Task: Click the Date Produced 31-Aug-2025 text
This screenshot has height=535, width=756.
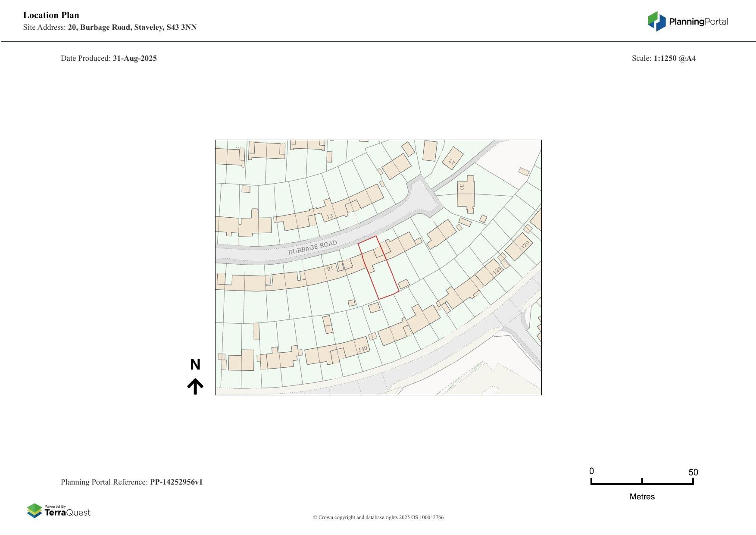Action: (x=109, y=58)
